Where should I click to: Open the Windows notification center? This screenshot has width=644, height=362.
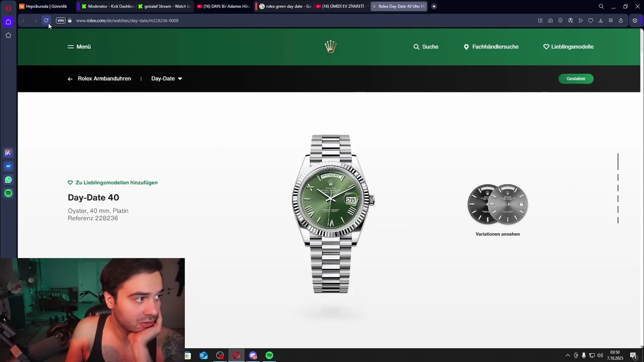[633, 355]
